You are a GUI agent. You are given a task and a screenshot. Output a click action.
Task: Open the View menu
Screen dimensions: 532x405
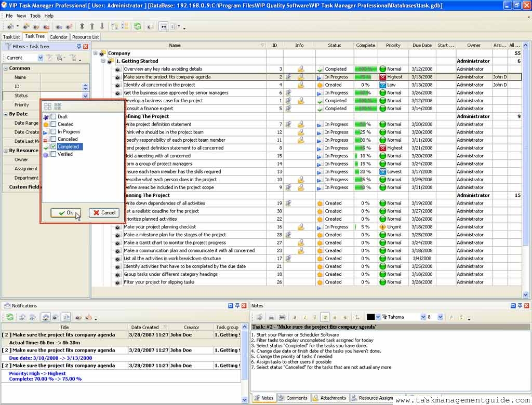pyautogui.click(x=21, y=16)
